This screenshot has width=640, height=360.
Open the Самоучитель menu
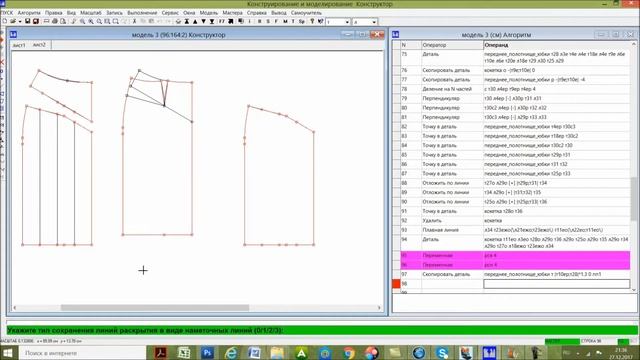[x=306, y=13]
